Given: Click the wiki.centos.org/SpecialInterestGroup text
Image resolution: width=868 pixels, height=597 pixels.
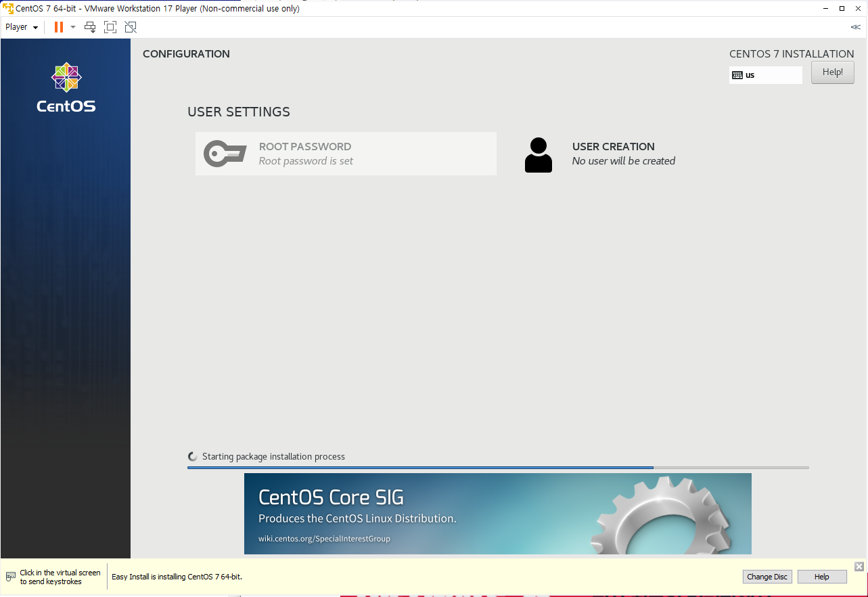Looking at the screenshot, I should coord(324,539).
